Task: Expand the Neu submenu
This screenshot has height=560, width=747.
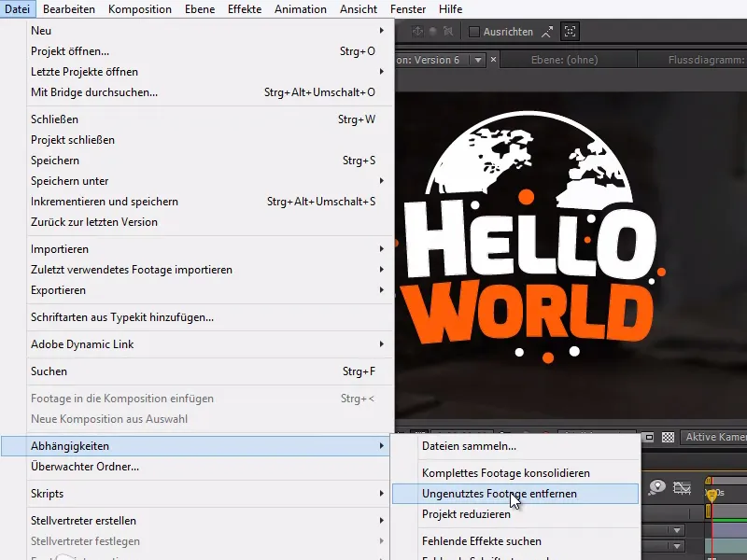Action: 209,31
